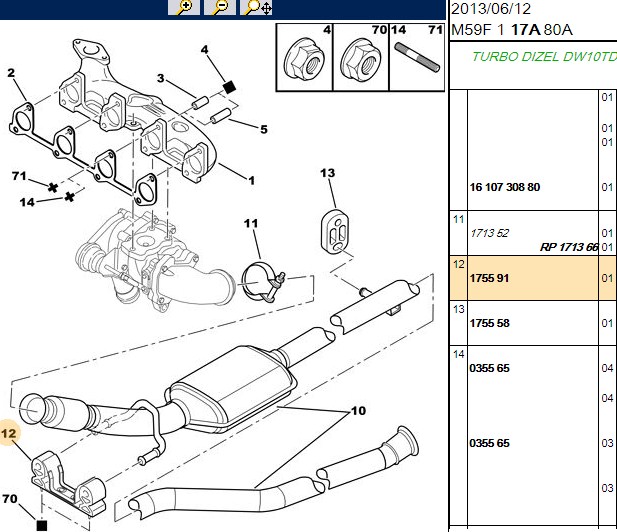This screenshot has width=617, height=532.
Task: Click the TURBO DIZEL DW10TD heading
Action: [544, 57]
